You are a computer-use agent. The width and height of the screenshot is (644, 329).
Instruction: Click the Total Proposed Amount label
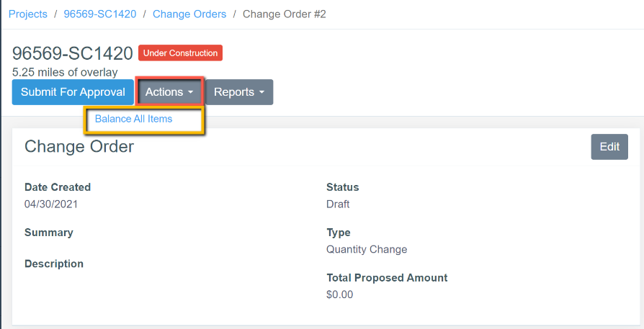(387, 277)
